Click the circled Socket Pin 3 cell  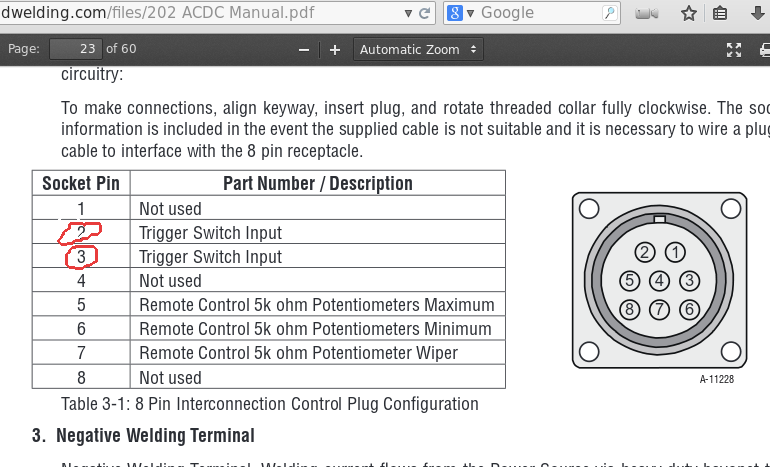pos(82,257)
